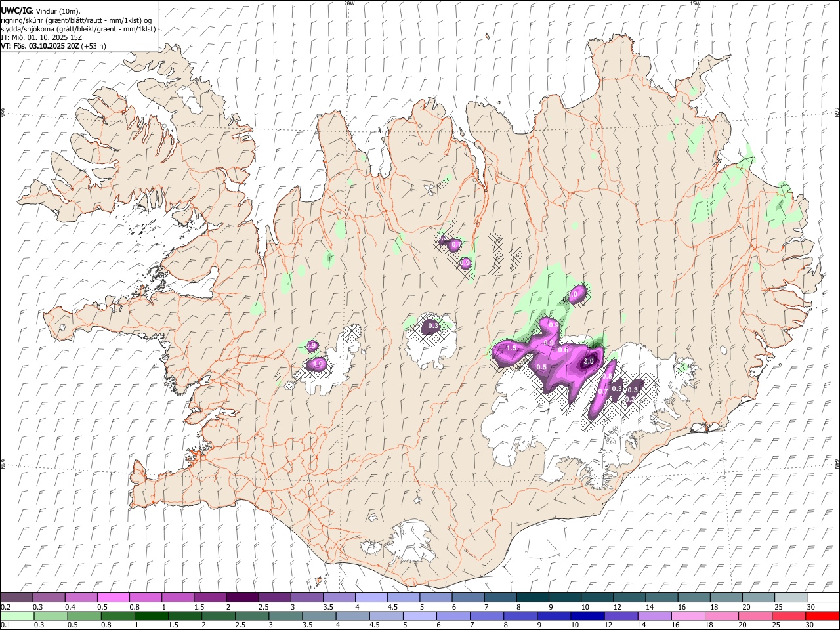Pick the upper legend swatch labeled 6
This screenshot has width=840, height=630.
coord(467,598)
